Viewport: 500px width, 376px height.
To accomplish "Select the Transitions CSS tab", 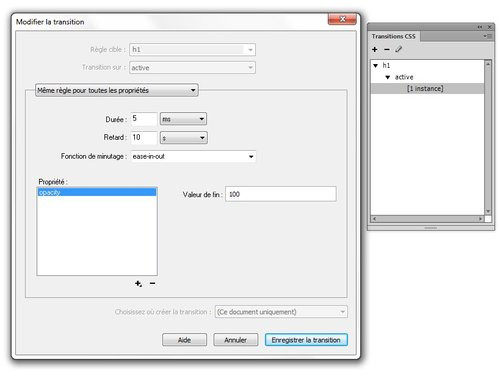I will (x=394, y=36).
